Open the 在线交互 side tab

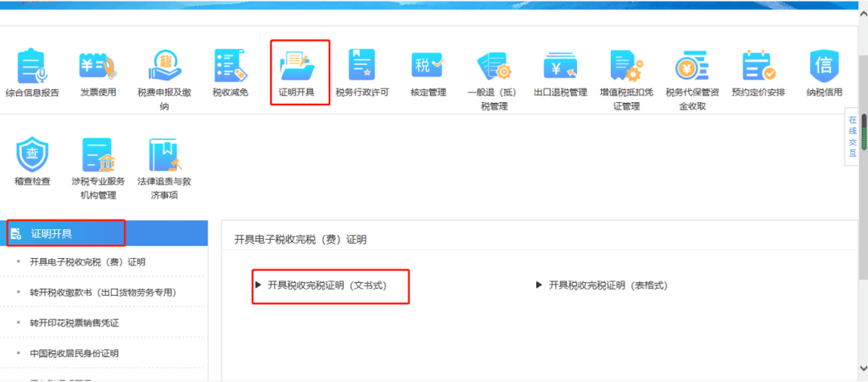click(853, 138)
